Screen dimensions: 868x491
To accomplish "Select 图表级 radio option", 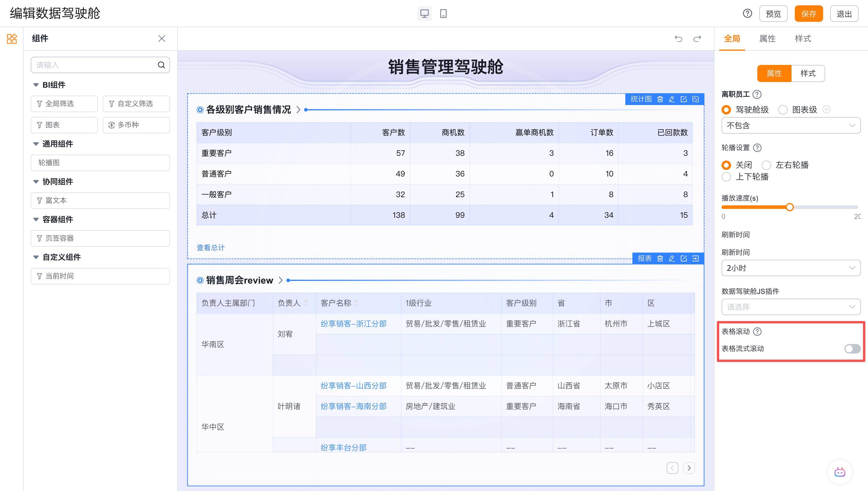I will pos(783,109).
